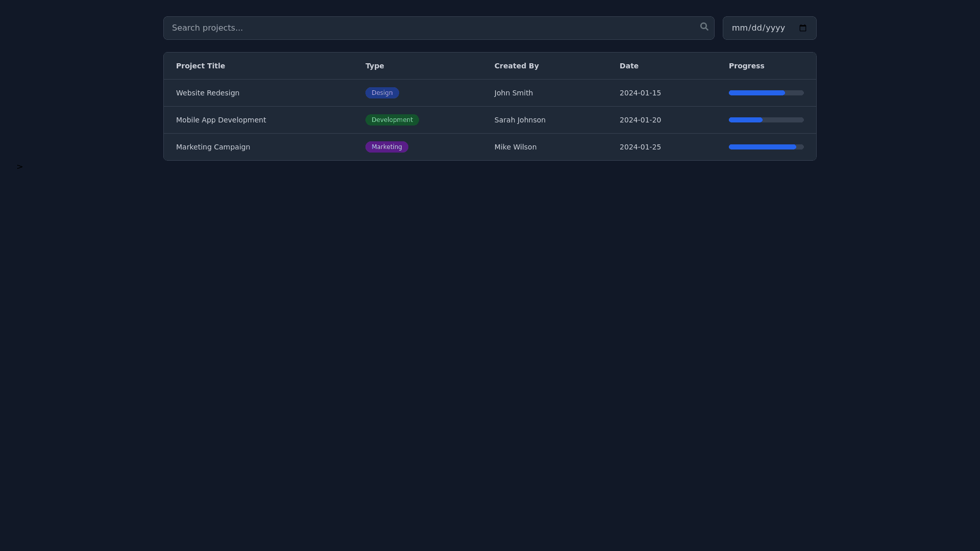Click creator name Sarah Johnson
Viewport: 980px width, 551px height.
[520, 120]
